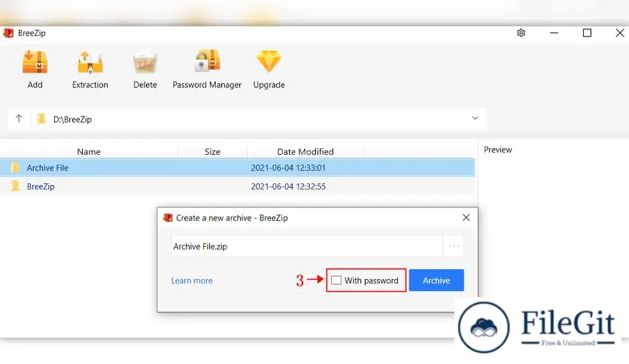Click the BreeZip logo in the title bar
The width and height of the screenshot is (629, 364).
pos(8,33)
